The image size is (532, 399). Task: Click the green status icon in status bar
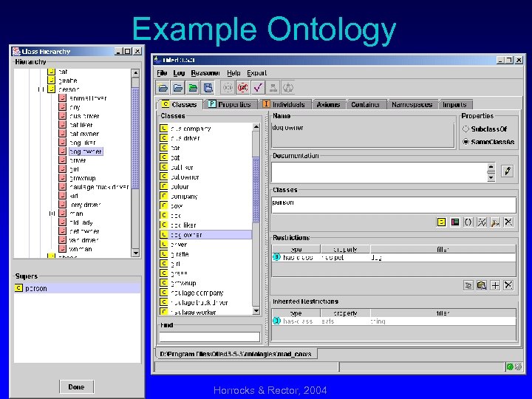[x=510, y=366]
